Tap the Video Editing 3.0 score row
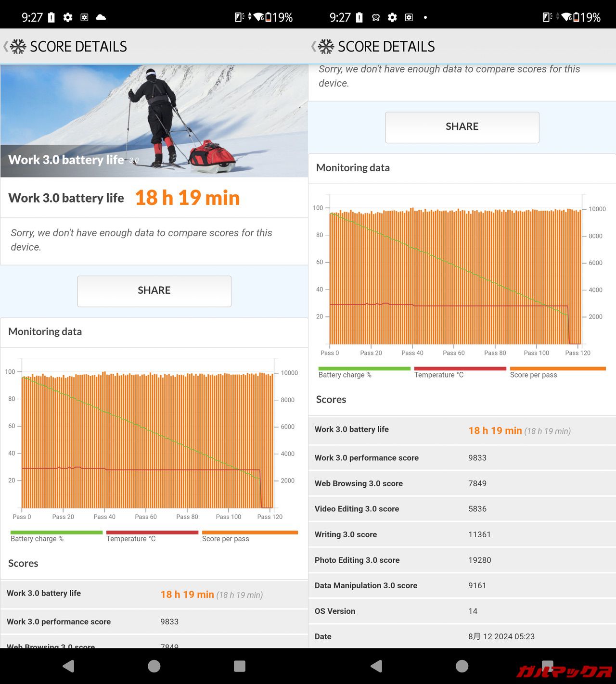616x684 pixels. (x=462, y=509)
